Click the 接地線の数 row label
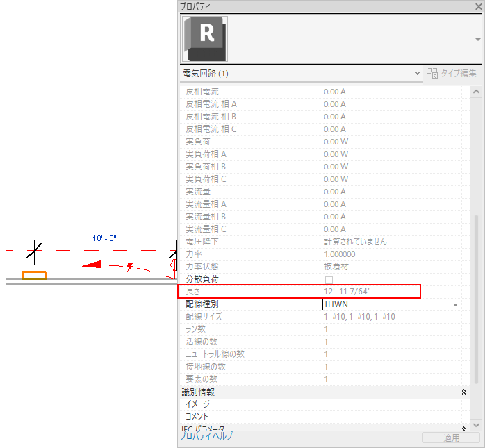This screenshot has height=448, width=485. tap(206, 367)
